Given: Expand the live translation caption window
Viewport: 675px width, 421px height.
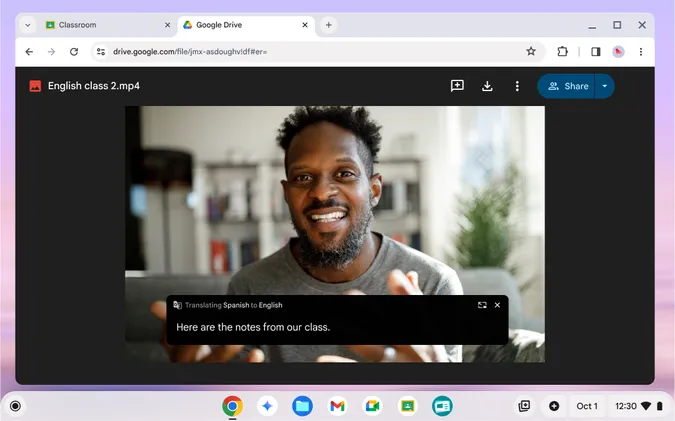Looking at the screenshot, I should coord(482,305).
